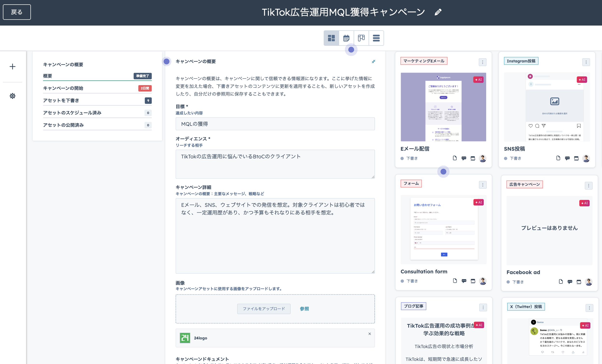Open options menu for ブログ記事 card
Screen dimensions: 602x364
[x=483, y=307]
